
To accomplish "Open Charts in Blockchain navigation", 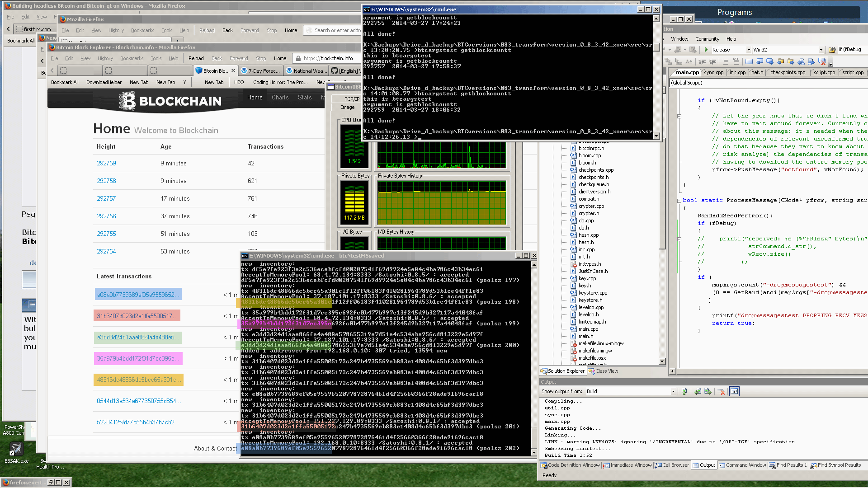I will pos(280,97).
